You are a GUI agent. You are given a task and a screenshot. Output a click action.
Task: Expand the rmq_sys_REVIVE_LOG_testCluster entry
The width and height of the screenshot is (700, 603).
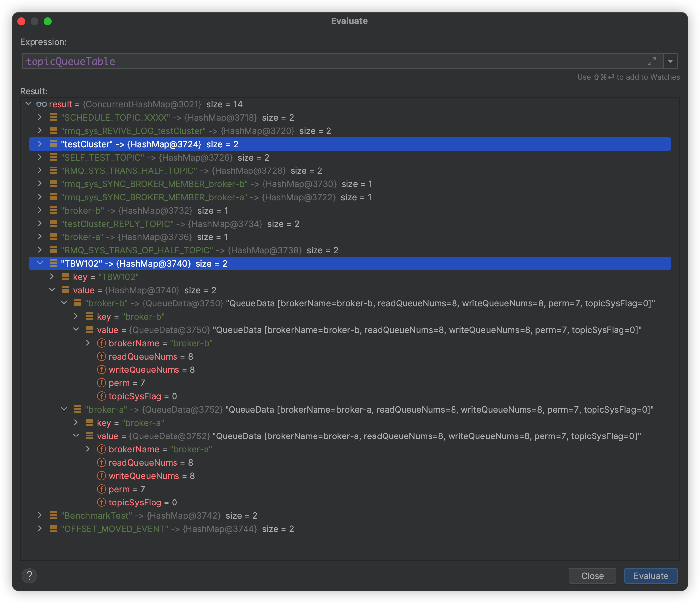click(x=40, y=130)
